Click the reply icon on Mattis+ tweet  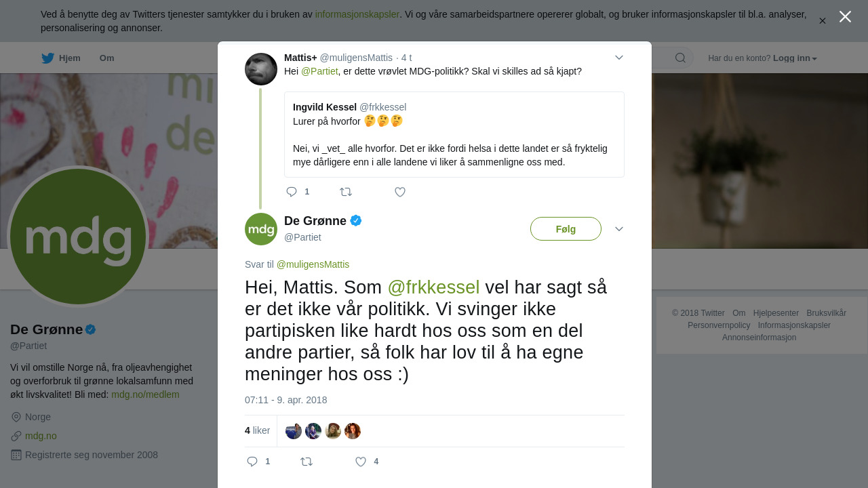tap(292, 192)
